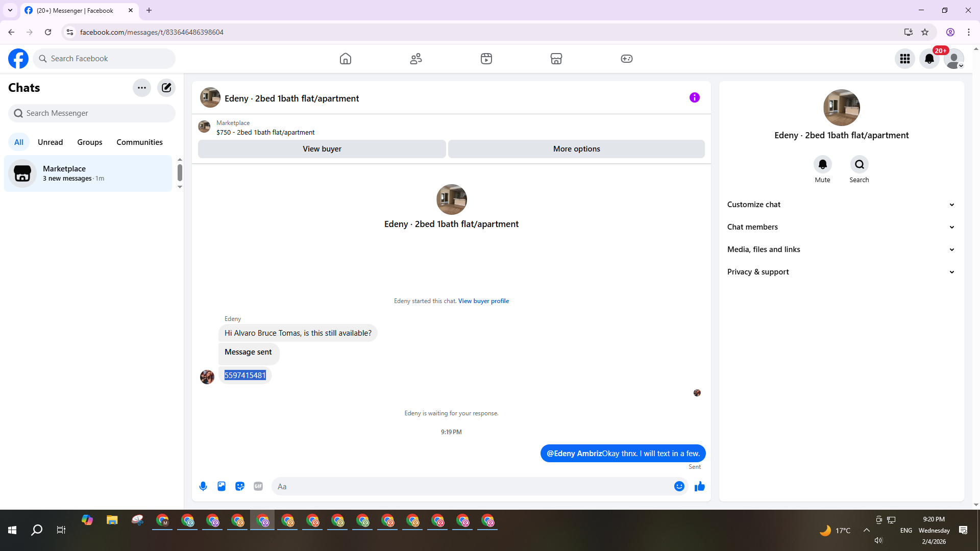The width and height of the screenshot is (980, 551).
Task: Click the voice clip microphone icon
Action: (203, 486)
